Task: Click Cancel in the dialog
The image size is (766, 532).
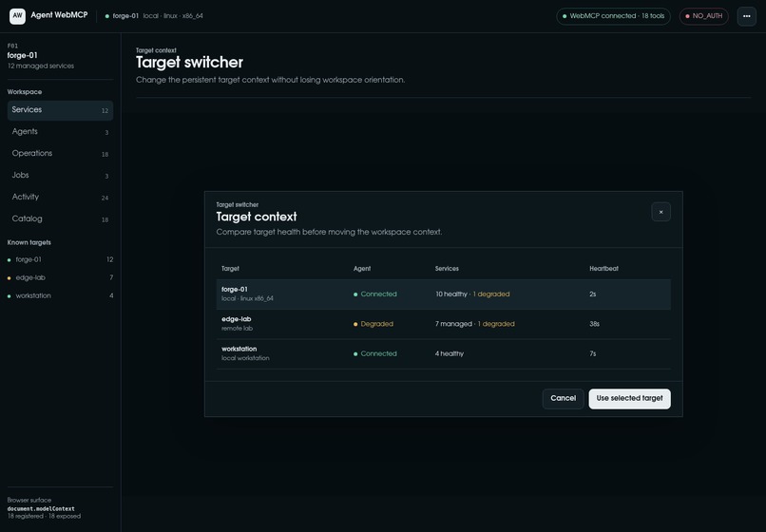Action: click(564, 399)
